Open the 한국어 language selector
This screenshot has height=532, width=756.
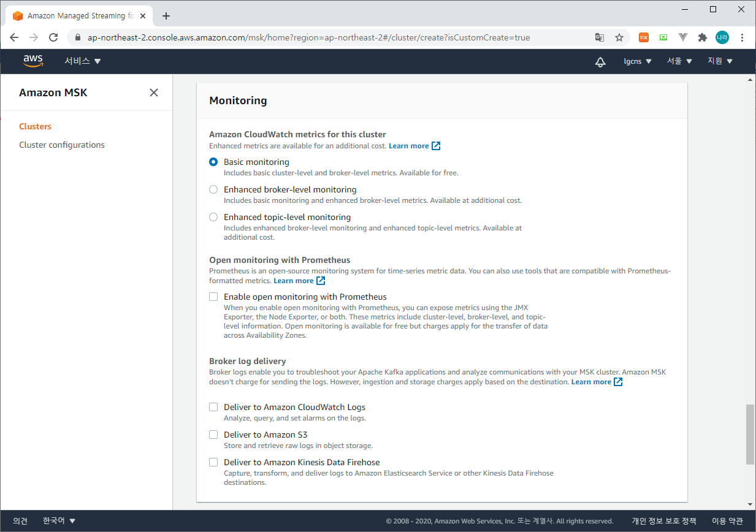coord(59,521)
